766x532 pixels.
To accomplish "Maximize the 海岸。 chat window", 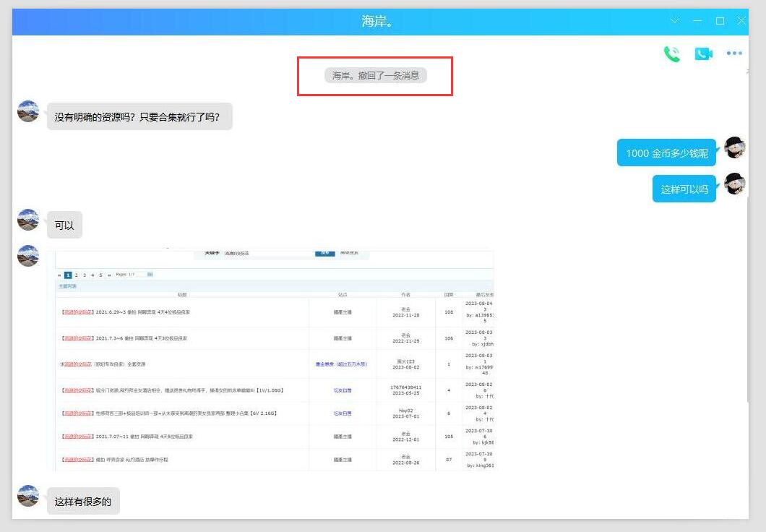I will click(720, 22).
